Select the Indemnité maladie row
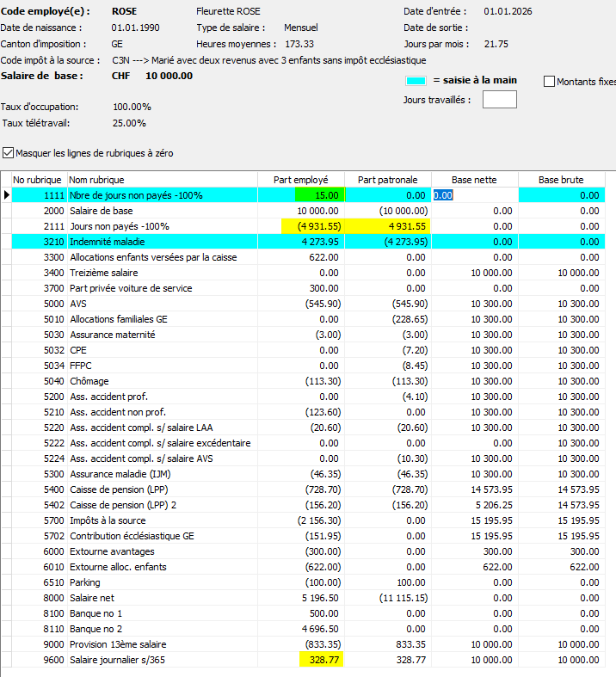Image resolution: width=616 pixels, height=677 pixels. (x=308, y=242)
